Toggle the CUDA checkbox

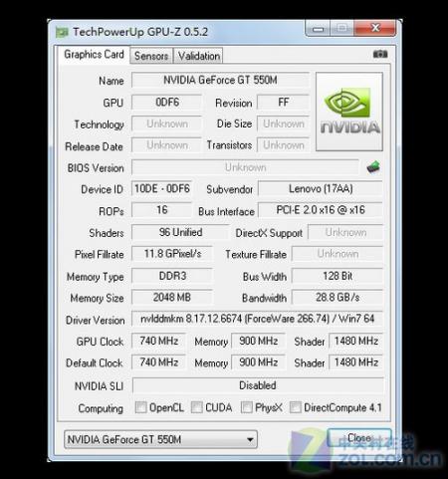click(x=197, y=407)
